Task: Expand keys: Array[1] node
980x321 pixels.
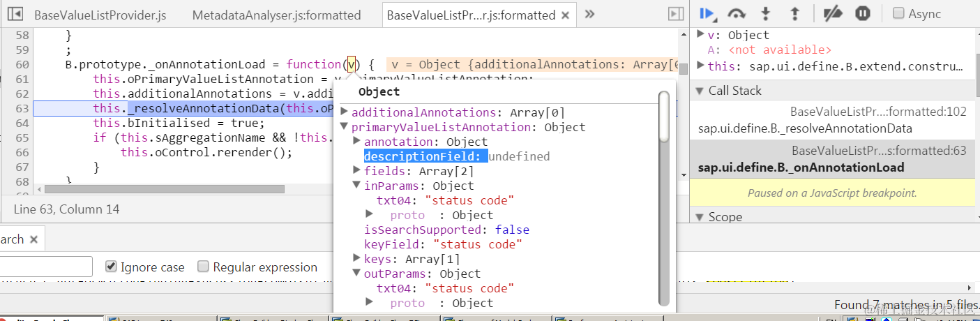Action: point(357,259)
